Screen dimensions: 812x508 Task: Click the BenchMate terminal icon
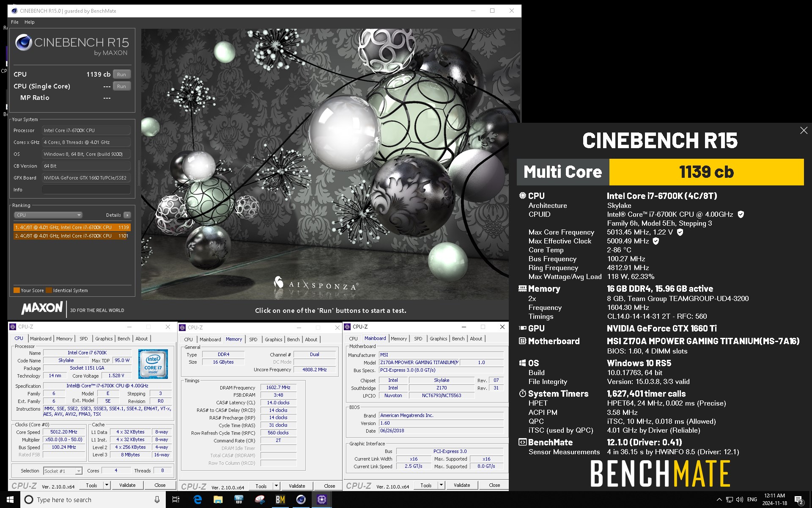[523, 442]
